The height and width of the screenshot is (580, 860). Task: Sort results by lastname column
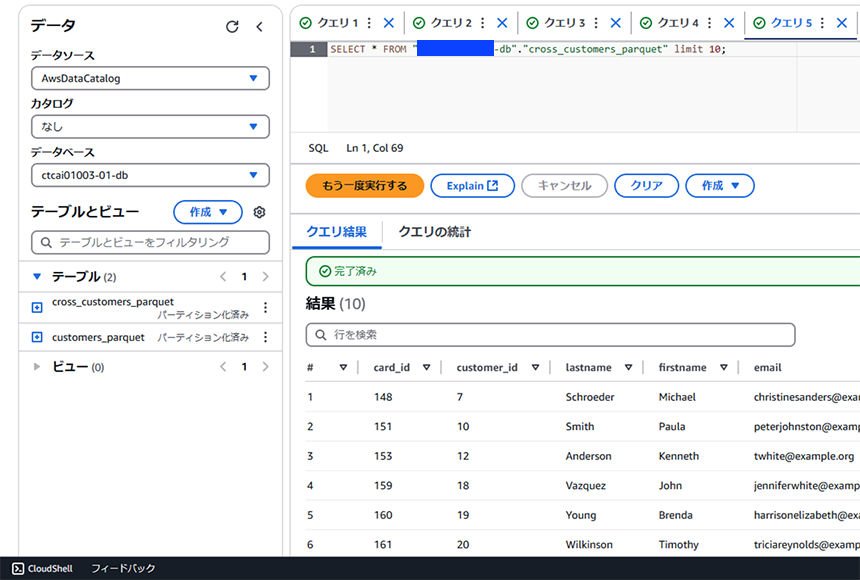pyautogui.click(x=629, y=367)
